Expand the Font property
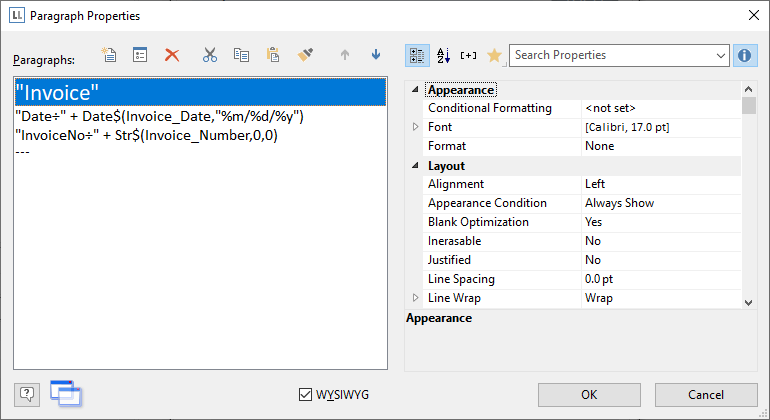 [x=416, y=127]
